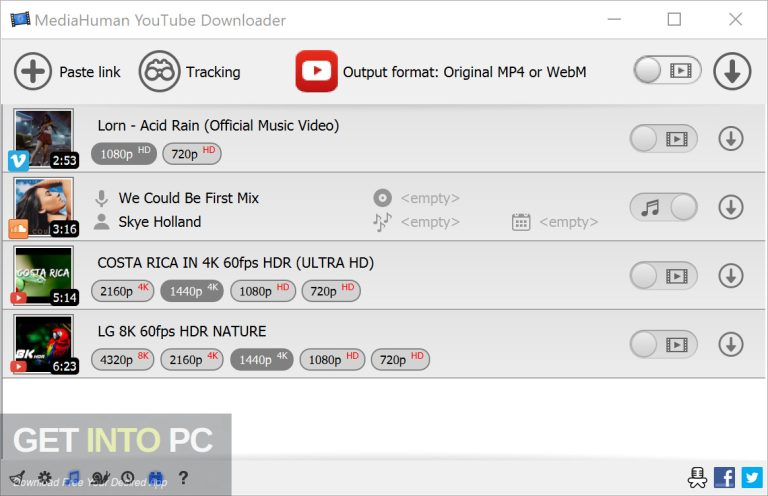
Task: Click the MediaHuman mascot icon in the bottom right
Action: coord(697,477)
